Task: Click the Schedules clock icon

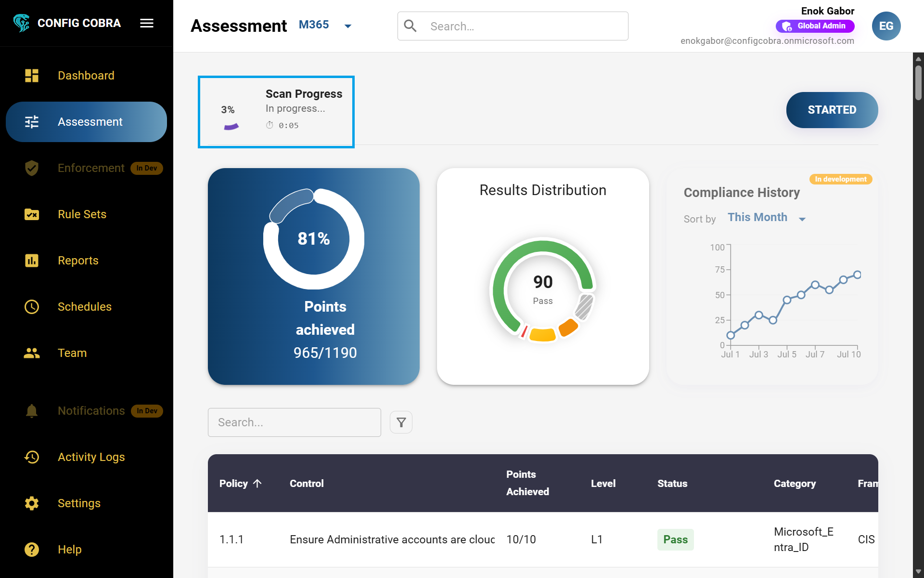Action: 32,307
